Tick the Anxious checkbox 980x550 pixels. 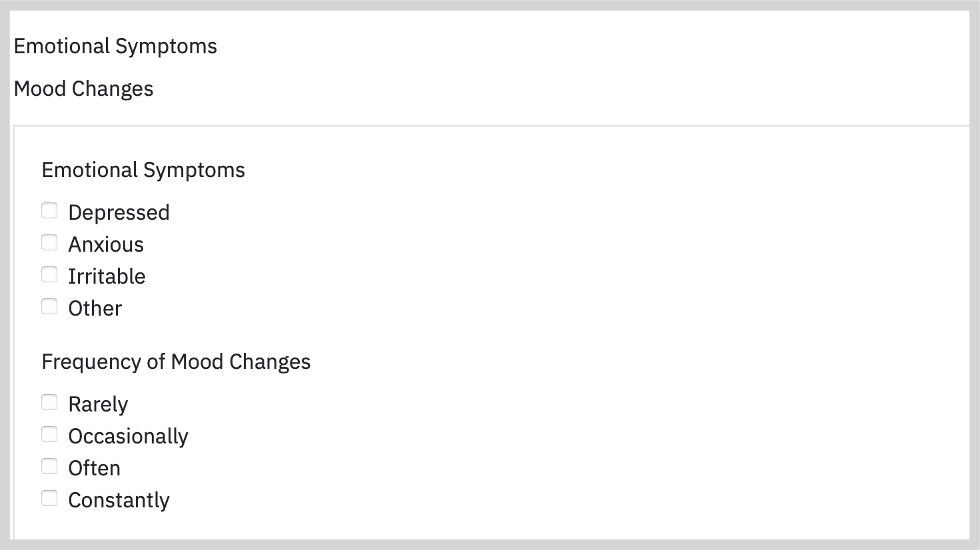coord(49,243)
